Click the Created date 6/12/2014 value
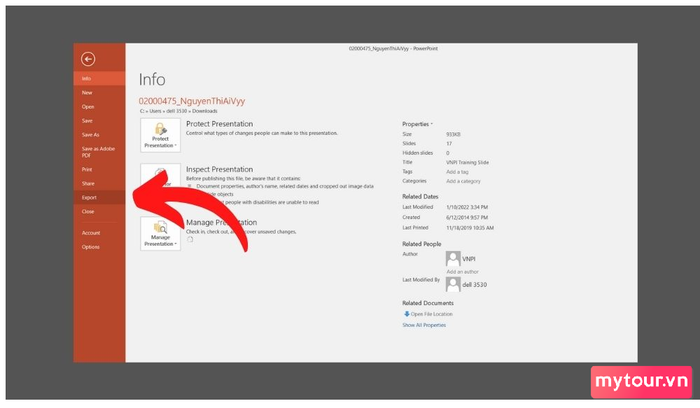700x408 pixels. click(467, 217)
